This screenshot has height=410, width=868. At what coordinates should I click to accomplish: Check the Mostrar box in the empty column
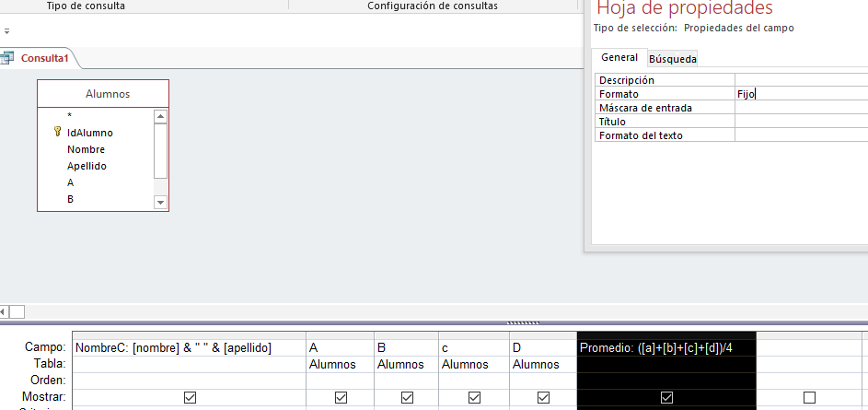tap(809, 397)
